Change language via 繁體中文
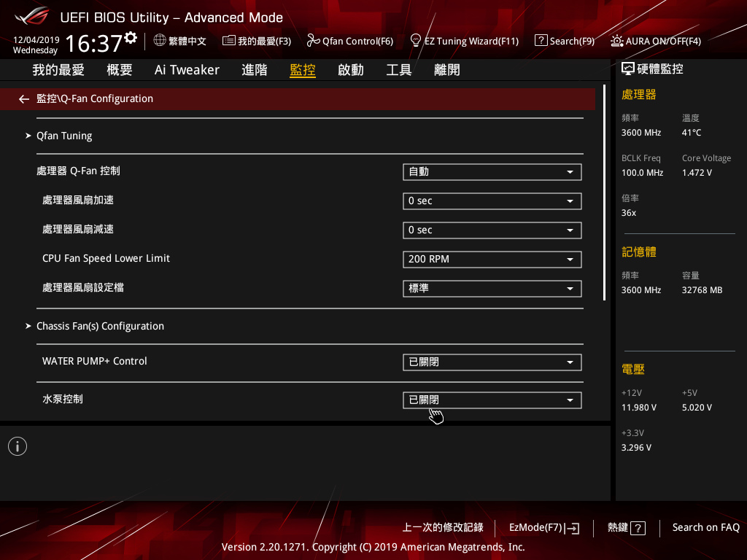The height and width of the screenshot is (560, 747). pyautogui.click(x=187, y=41)
